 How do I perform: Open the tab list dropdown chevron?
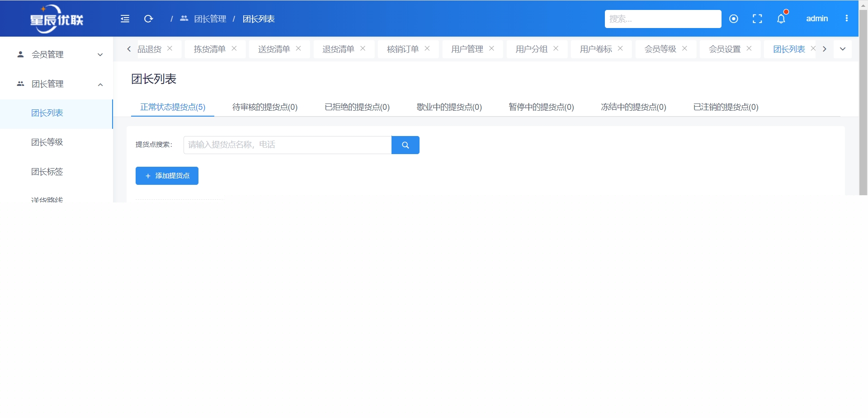tap(843, 49)
